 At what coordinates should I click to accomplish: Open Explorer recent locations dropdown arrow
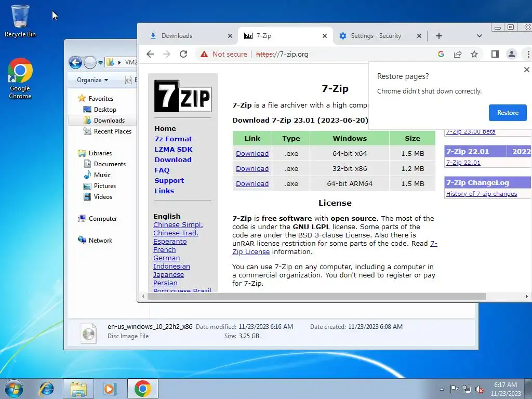(x=100, y=63)
